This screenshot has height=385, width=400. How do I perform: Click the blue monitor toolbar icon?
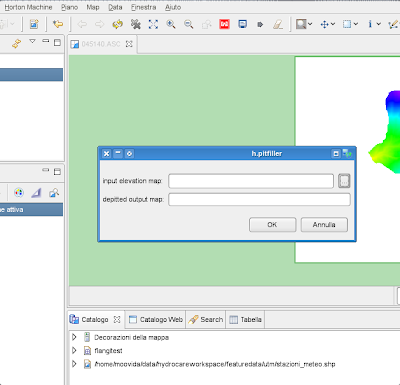pos(243,24)
